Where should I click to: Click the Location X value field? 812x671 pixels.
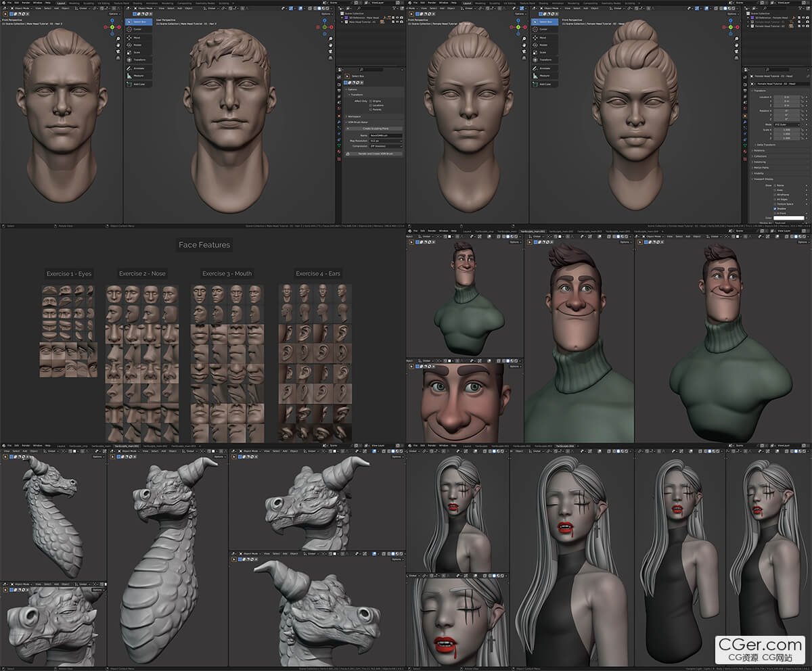coord(787,97)
